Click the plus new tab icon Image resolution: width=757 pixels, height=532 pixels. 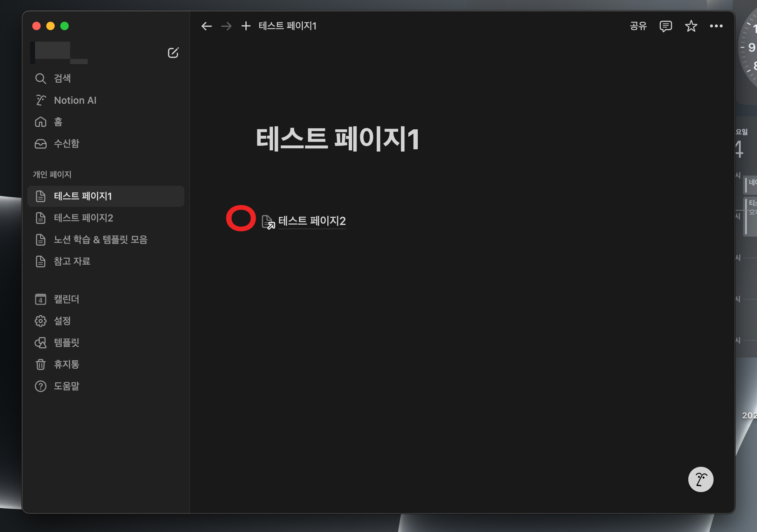point(246,26)
